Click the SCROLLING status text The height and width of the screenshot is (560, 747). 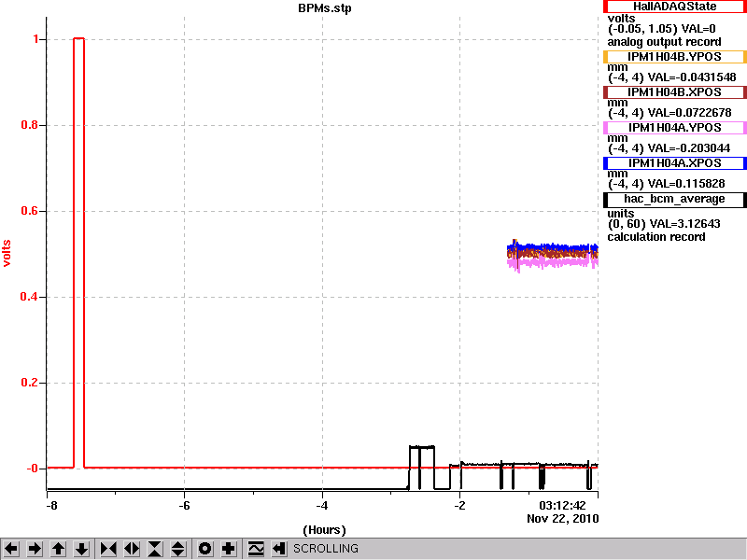(325, 549)
